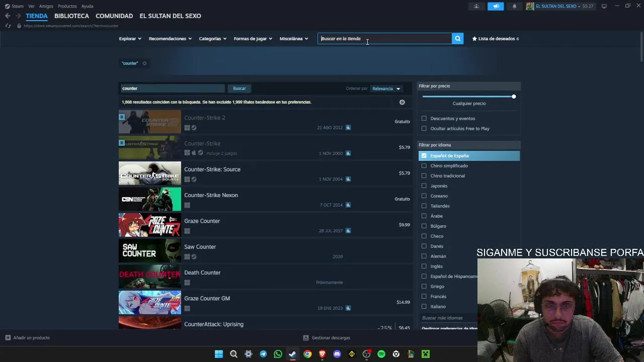Click the Buscar en la tienda field
Screen dimensions: 644x362
385,39
